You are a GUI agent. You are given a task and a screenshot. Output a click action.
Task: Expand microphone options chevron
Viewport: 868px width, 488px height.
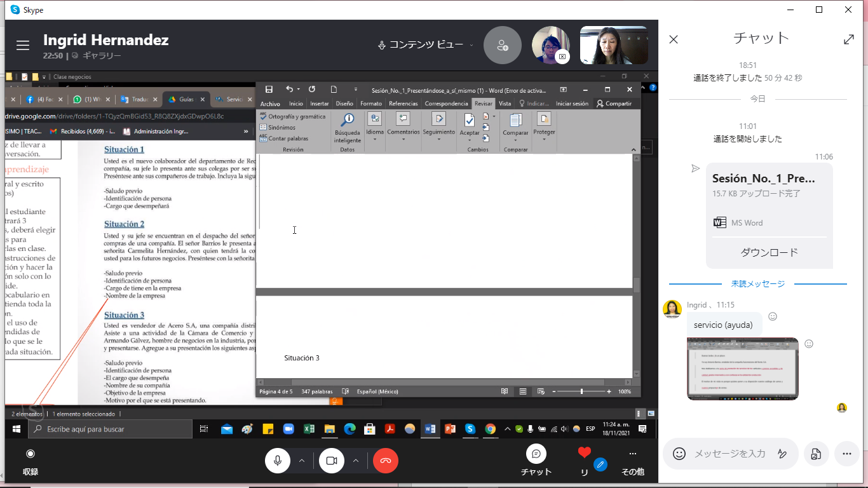(x=302, y=461)
